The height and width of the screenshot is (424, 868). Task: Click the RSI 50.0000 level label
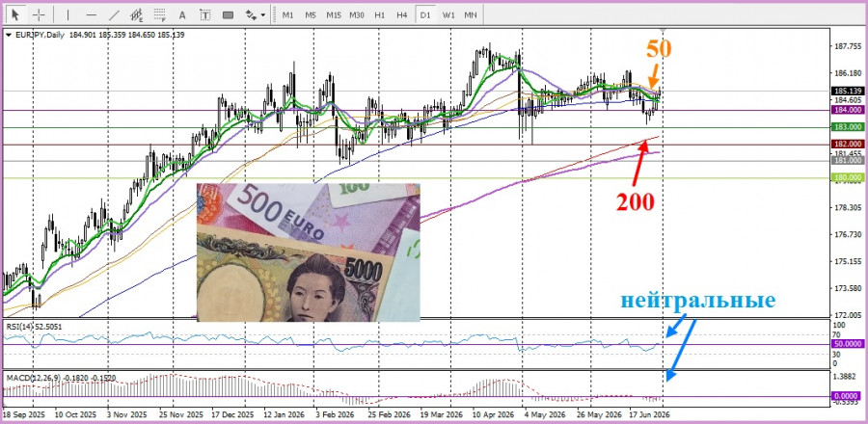coord(847,344)
